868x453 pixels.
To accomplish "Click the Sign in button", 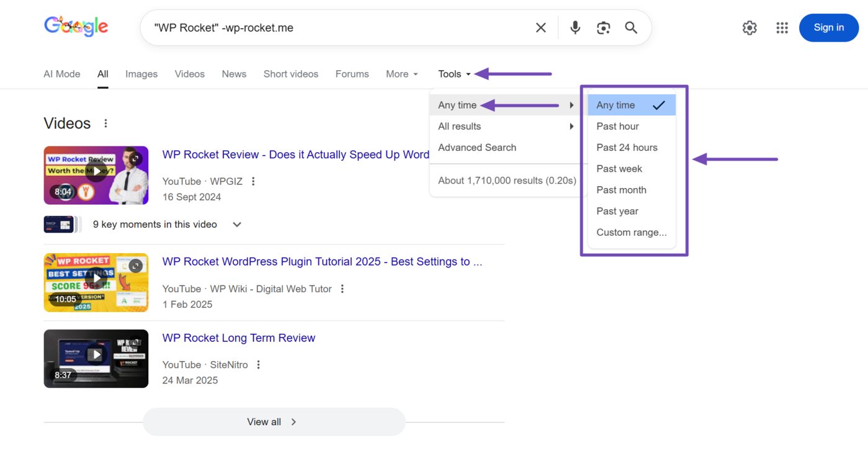I will point(828,27).
